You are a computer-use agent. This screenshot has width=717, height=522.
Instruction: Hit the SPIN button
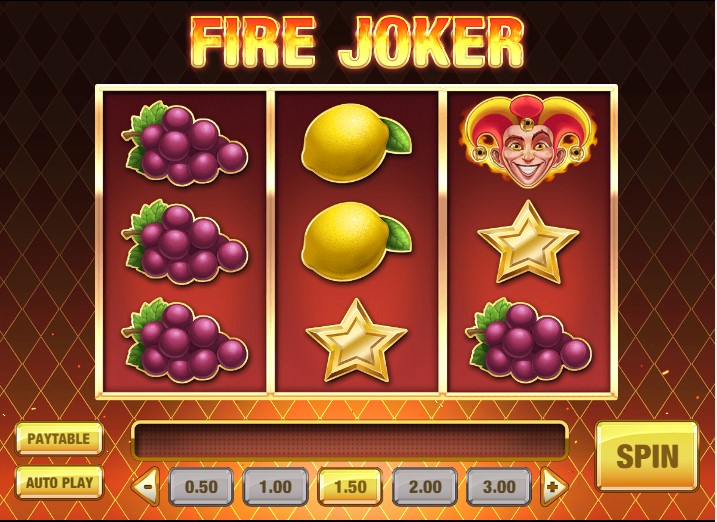coord(647,456)
